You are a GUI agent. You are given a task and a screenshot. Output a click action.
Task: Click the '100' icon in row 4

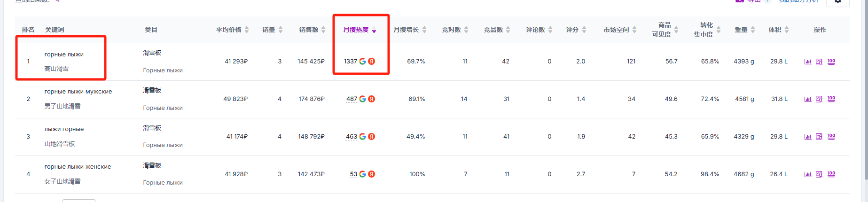pos(831,174)
